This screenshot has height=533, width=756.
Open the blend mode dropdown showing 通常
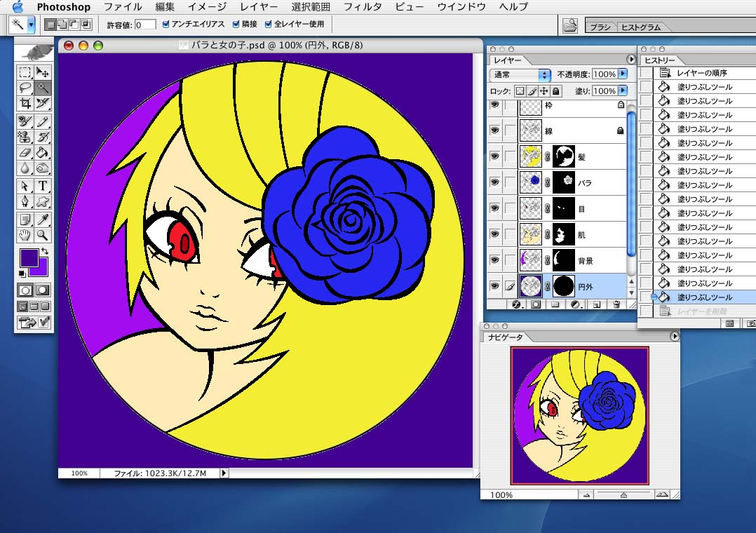tap(520, 74)
